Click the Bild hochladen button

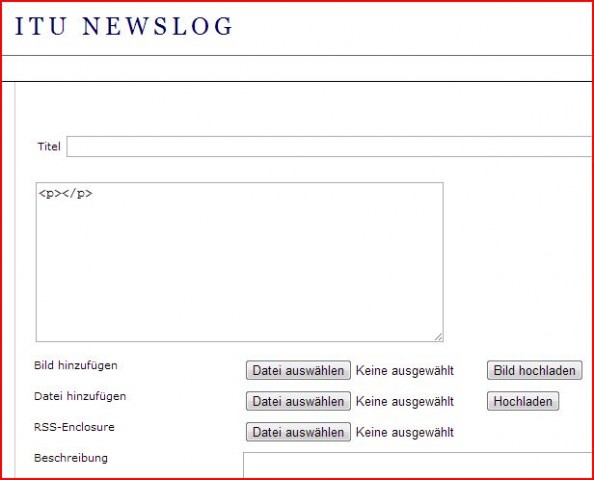535,370
